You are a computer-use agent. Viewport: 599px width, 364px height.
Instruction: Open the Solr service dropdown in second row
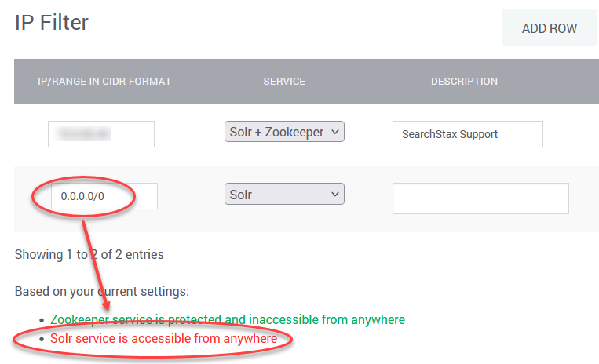(284, 194)
